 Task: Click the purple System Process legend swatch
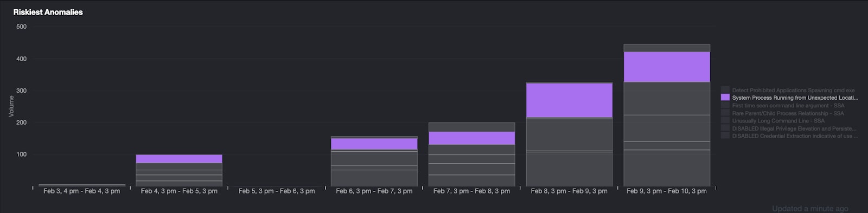(x=725, y=98)
